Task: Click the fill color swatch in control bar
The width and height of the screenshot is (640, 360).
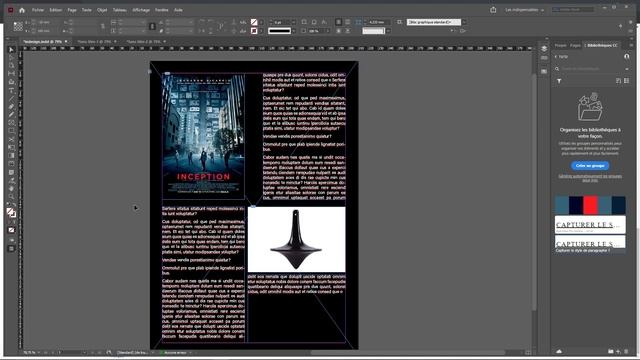Action: point(254,22)
